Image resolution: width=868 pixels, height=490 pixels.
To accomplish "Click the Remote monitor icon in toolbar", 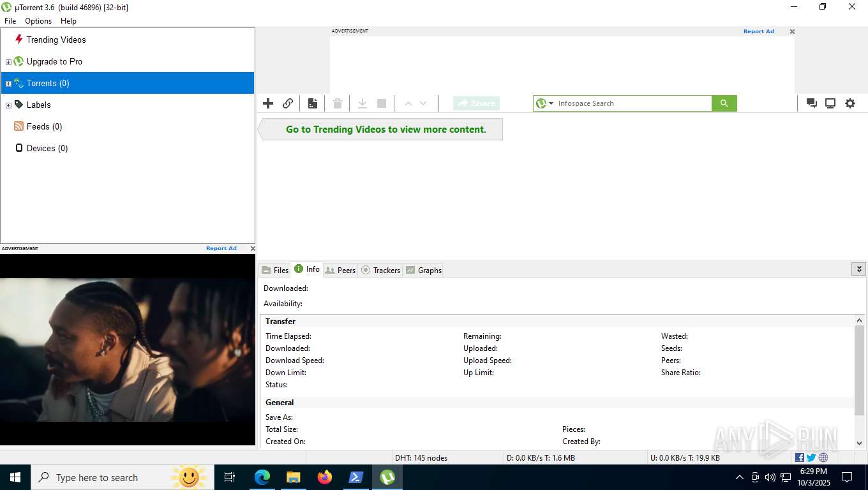I will point(830,103).
